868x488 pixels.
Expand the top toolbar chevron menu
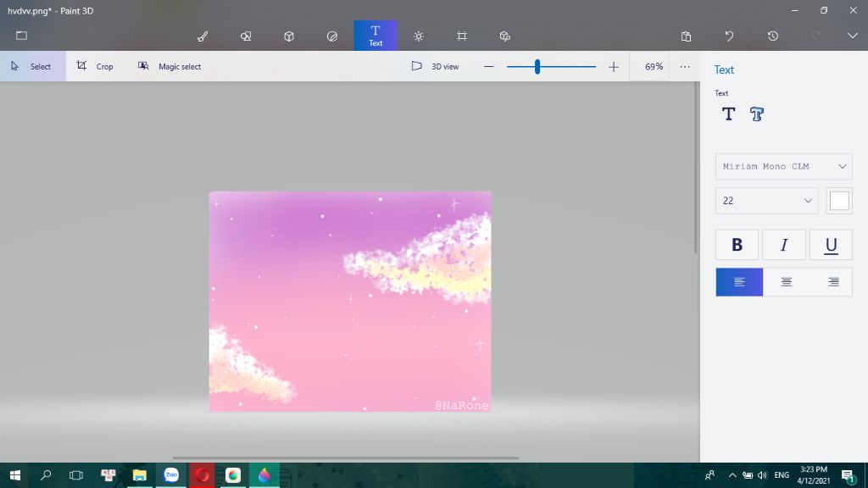click(852, 36)
